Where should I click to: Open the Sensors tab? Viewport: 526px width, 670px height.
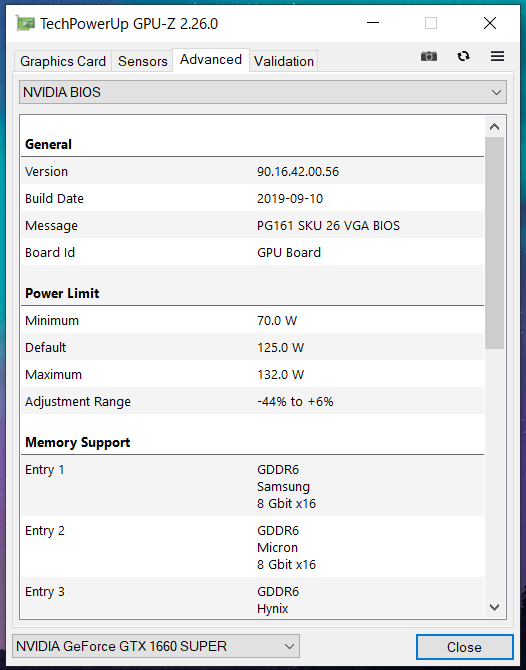tap(143, 61)
